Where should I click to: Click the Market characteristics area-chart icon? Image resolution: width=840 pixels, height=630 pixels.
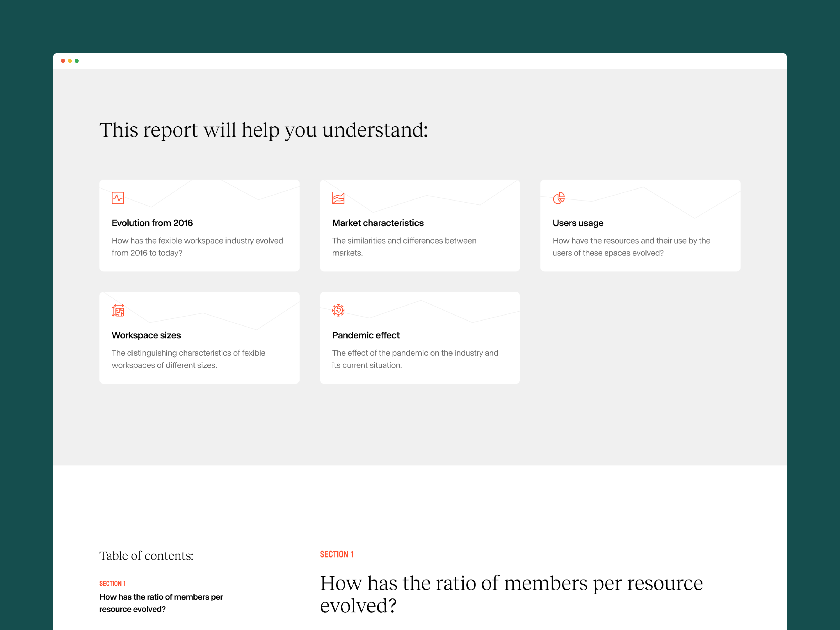pyautogui.click(x=338, y=198)
